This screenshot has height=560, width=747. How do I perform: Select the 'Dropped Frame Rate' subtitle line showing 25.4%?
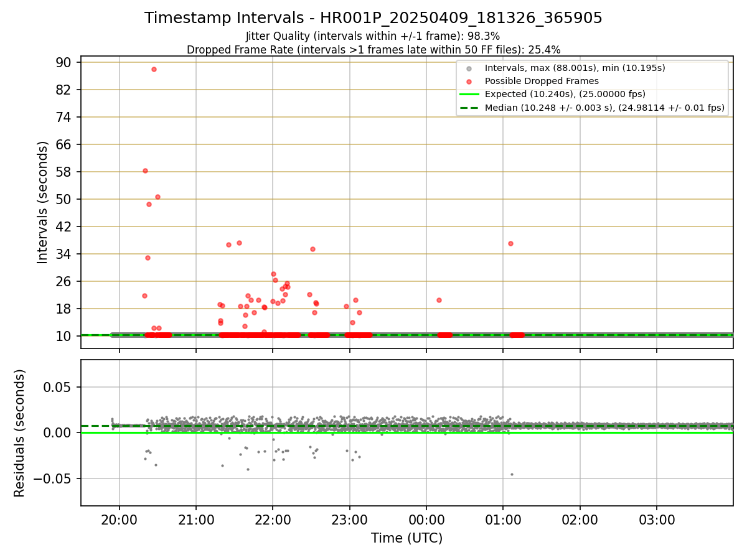(374, 50)
